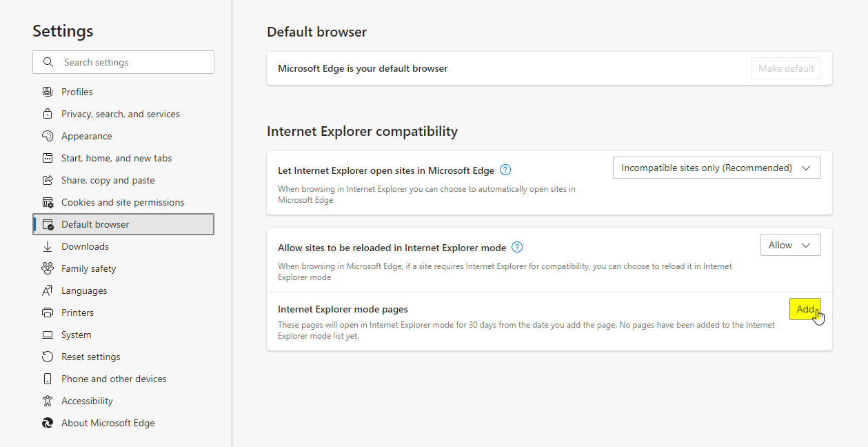Click the Appearance palette icon

pos(48,136)
